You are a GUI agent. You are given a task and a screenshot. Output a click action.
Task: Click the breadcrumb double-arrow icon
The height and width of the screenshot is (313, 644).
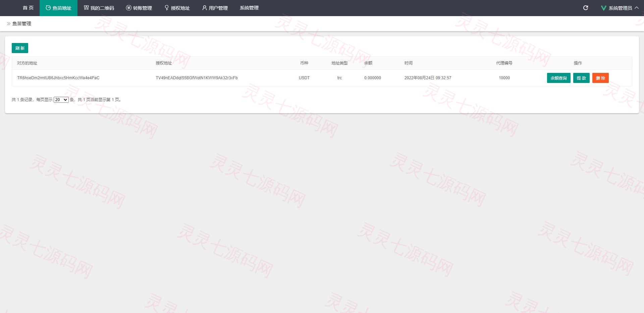9,24
